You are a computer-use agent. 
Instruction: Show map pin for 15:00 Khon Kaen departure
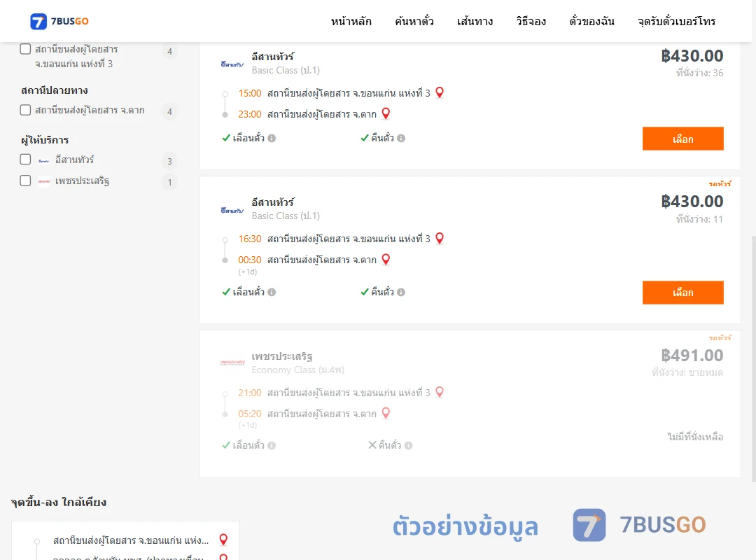439,92
